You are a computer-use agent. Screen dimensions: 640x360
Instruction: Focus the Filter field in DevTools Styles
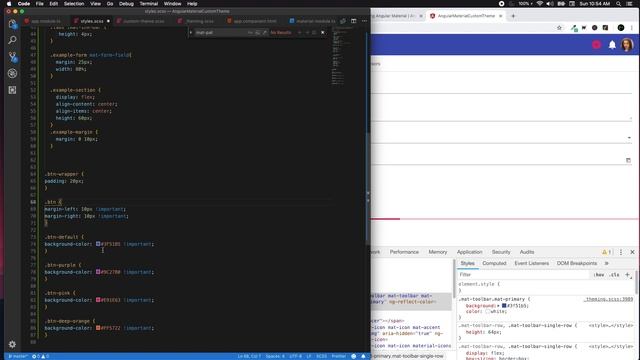(x=524, y=275)
